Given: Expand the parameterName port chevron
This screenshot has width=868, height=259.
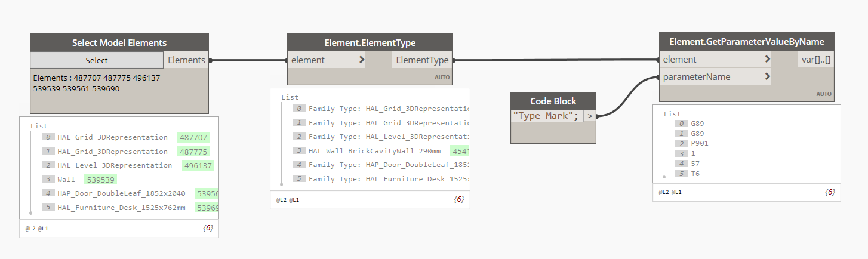Looking at the screenshot, I should tap(767, 77).
